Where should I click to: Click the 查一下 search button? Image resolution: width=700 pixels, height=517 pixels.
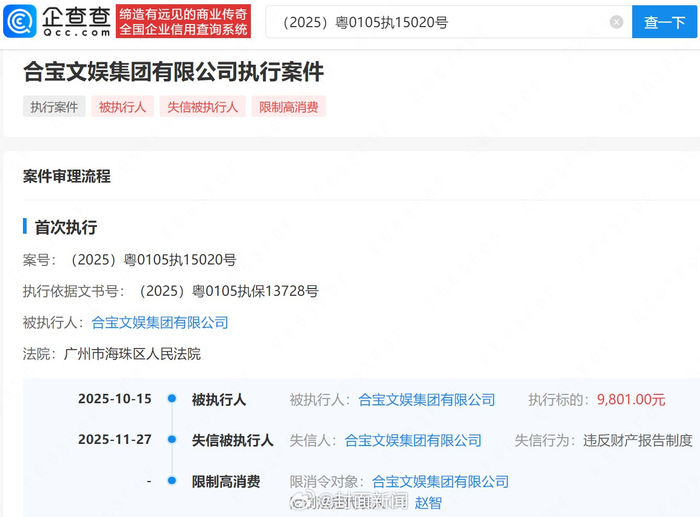664,22
